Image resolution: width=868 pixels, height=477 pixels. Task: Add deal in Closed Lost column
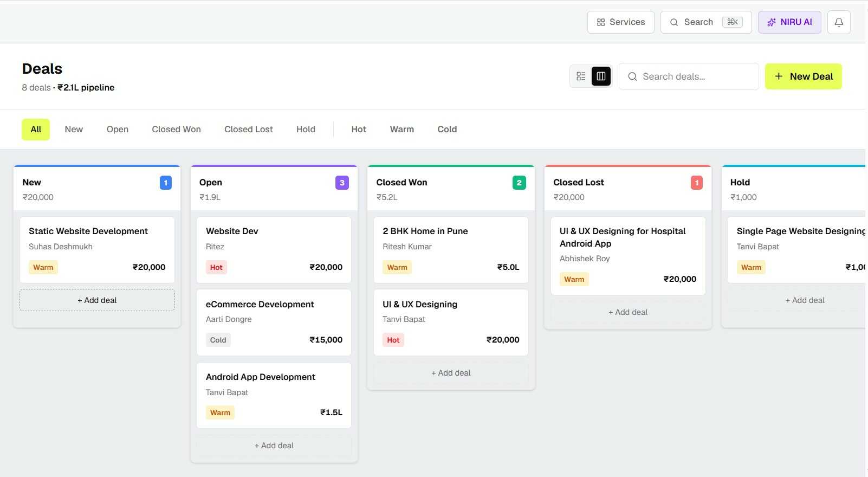[628, 312]
